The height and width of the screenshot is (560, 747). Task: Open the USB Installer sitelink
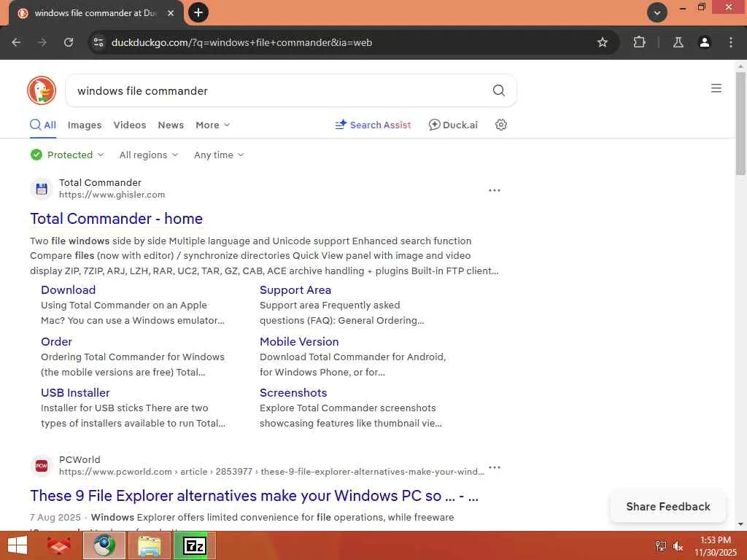point(75,393)
